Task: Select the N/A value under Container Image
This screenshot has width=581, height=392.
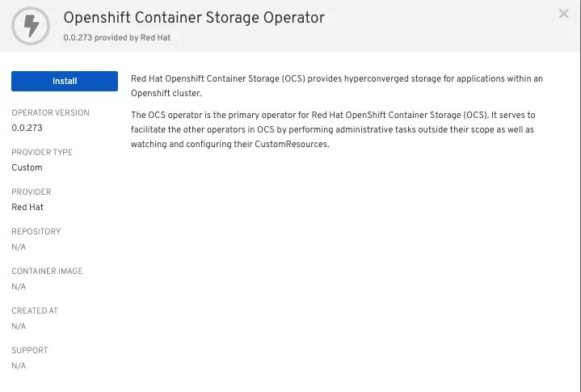Action: coord(19,287)
